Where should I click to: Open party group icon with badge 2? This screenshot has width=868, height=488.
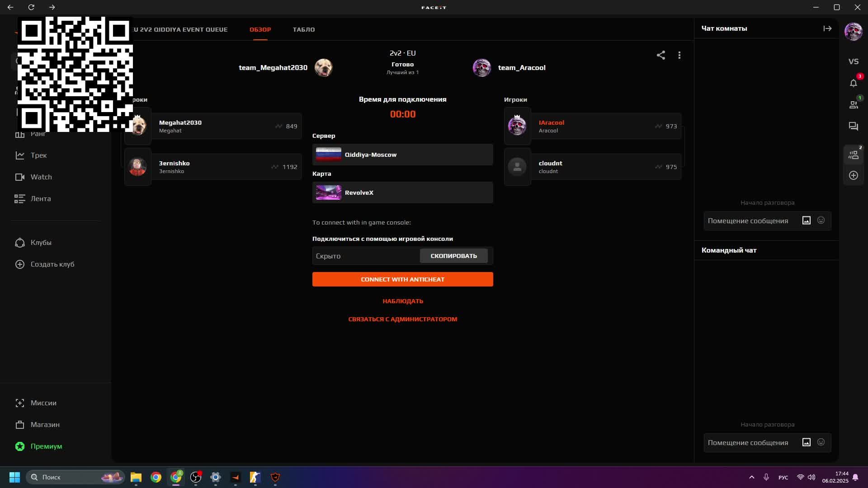(853, 155)
